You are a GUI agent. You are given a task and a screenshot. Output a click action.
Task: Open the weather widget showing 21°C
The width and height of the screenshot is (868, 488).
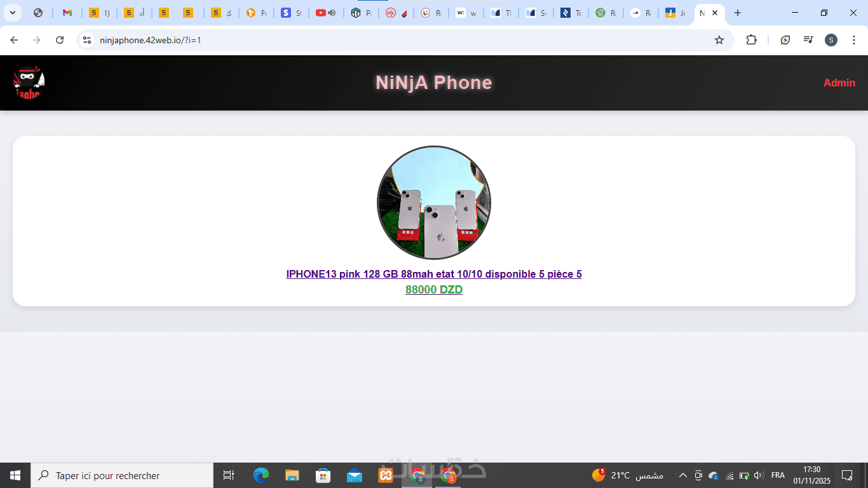point(628,475)
